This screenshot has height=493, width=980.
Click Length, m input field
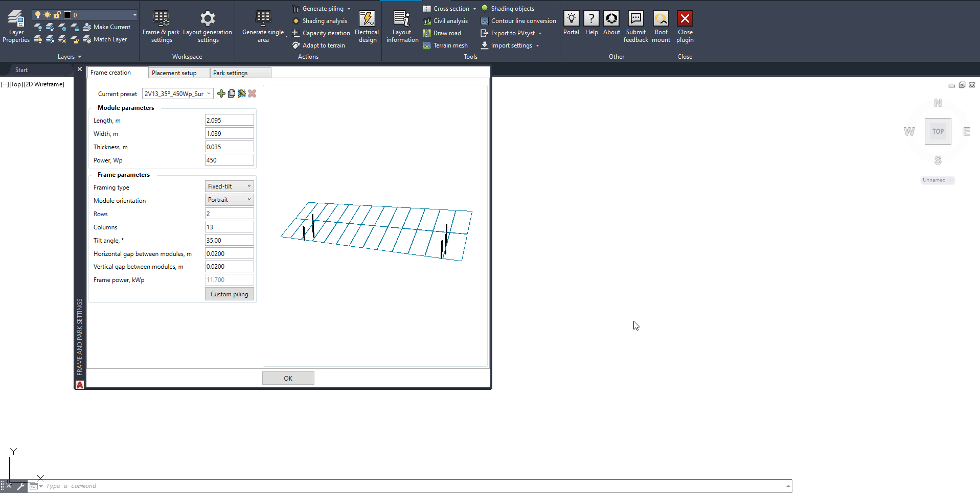(230, 120)
